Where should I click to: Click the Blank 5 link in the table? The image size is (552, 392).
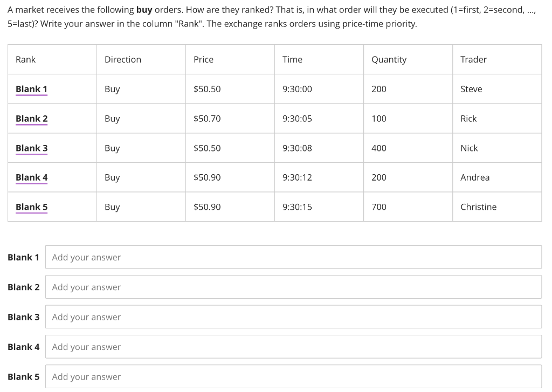(x=31, y=207)
